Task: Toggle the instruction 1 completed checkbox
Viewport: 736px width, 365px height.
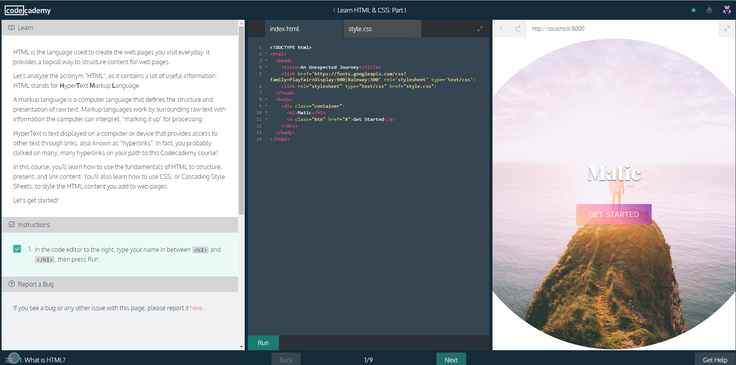Action: 17,249
